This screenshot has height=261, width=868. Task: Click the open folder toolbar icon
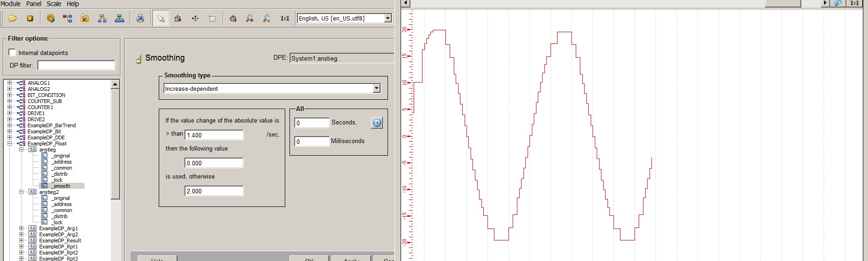click(13, 19)
